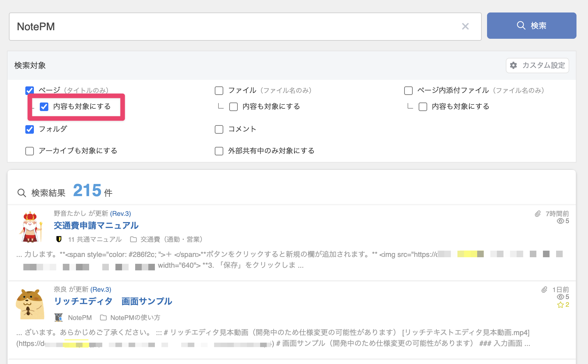The image size is (588, 364).
Task: Click magnifier icon beside 検索結果 heading
Action: pyautogui.click(x=22, y=193)
